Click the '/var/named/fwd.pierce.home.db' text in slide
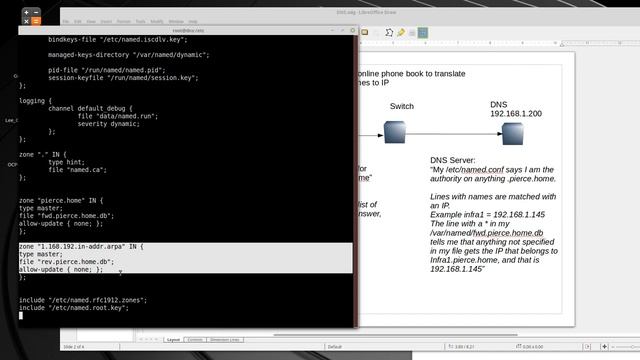This screenshot has height=360, width=640. click(486, 233)
